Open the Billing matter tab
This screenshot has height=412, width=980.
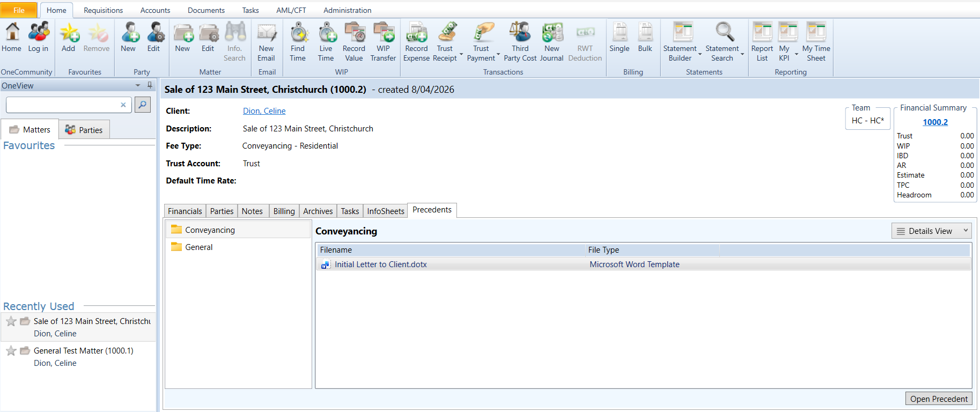click(284, 211)
